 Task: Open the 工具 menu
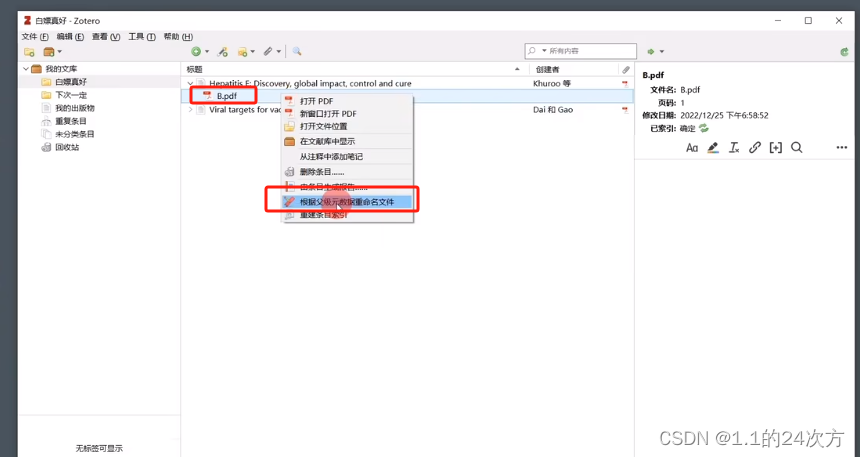pyautogui.click(x=142, y=37)
